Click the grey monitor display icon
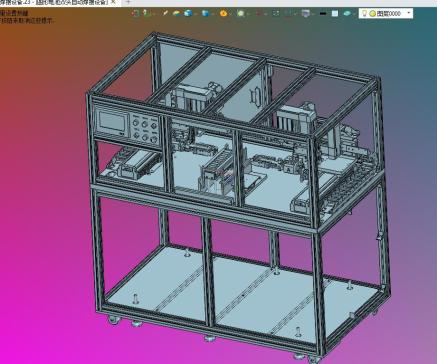 (305, 13)
